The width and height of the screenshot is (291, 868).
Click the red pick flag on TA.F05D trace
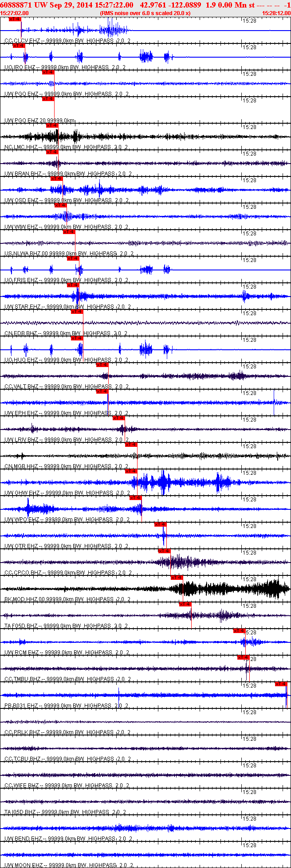185,604
